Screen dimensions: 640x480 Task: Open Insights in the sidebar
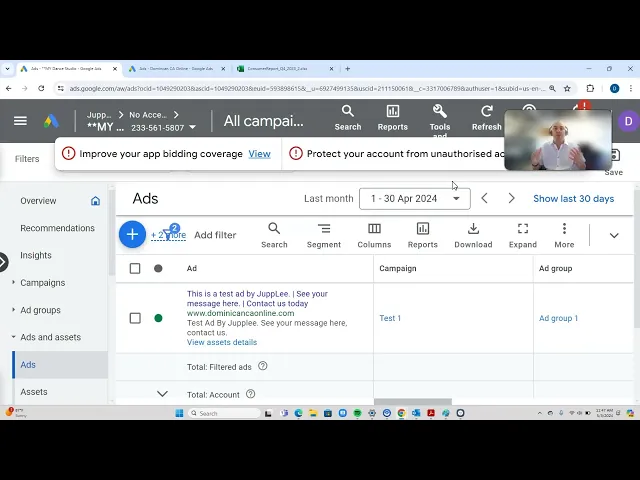coord(36,256)
